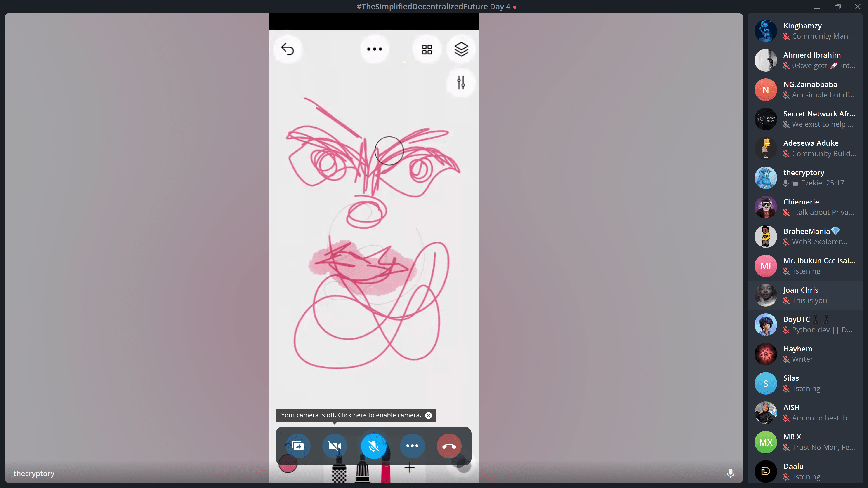This screenshot has height=488, width=868.
Task: Open the grid view icon in the drawing app
Action: coord(427,49)
